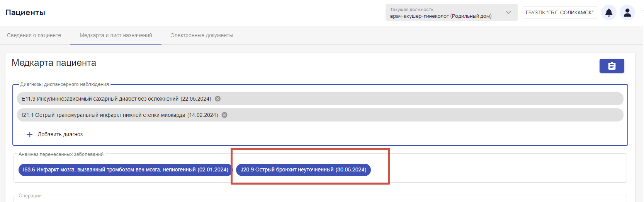Remove the I21.1 infarction diagnosis chip

click(x=224, y=115)
